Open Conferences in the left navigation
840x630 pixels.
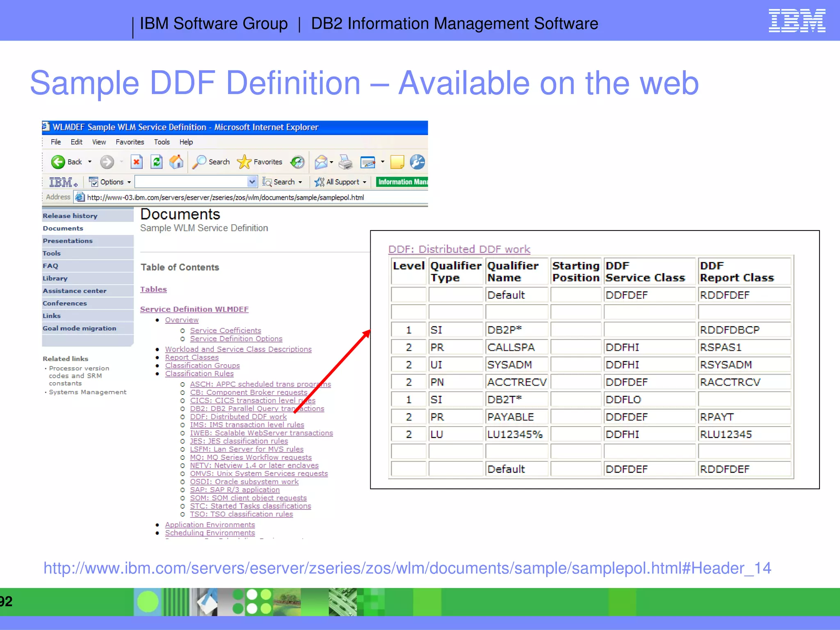tap(88, 304)
